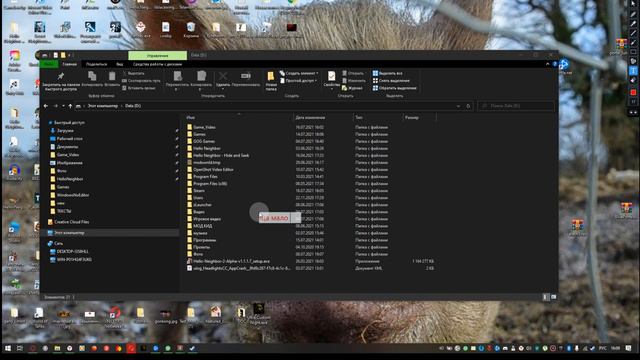Image resolution: width=640 pixels, height=360 pixels.
Task: Focus the search Data (D:) field
Action: (x=516, y=106)
